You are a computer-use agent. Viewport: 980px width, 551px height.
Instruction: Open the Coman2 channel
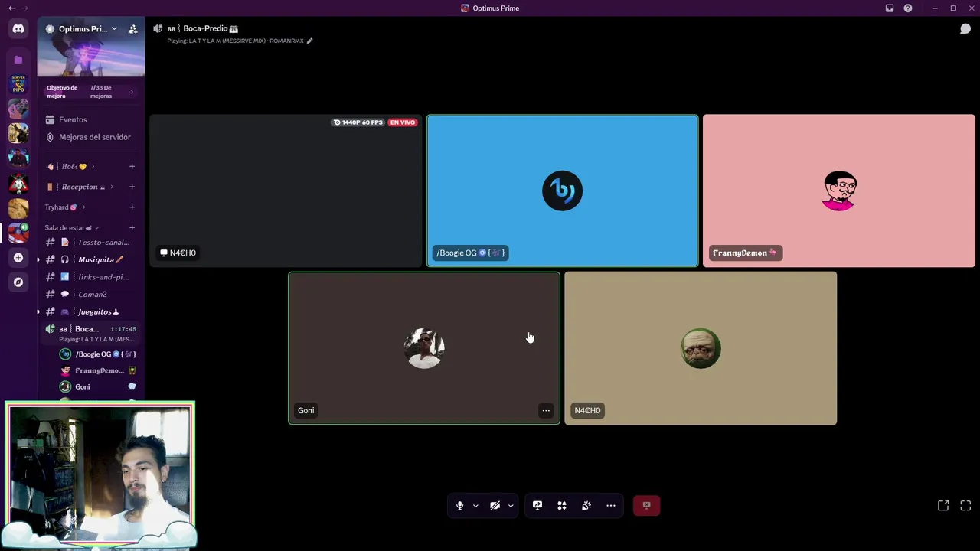[x=90, y=294]
